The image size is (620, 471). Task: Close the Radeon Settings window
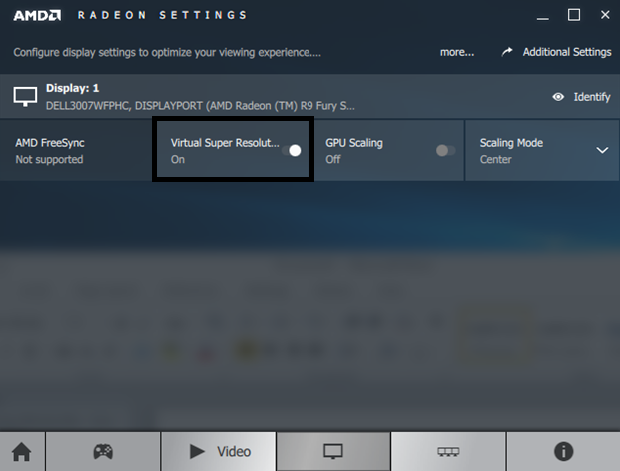605,15
